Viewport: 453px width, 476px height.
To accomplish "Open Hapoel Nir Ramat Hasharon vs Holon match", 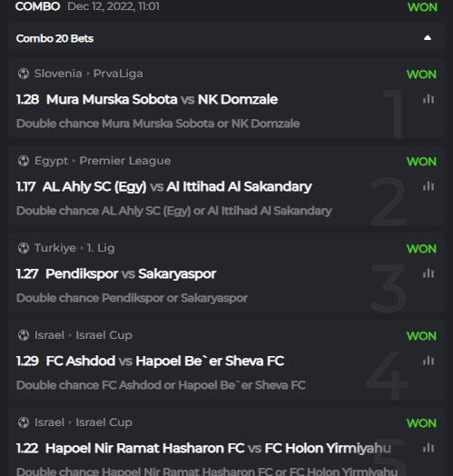I will pos(218,448).
